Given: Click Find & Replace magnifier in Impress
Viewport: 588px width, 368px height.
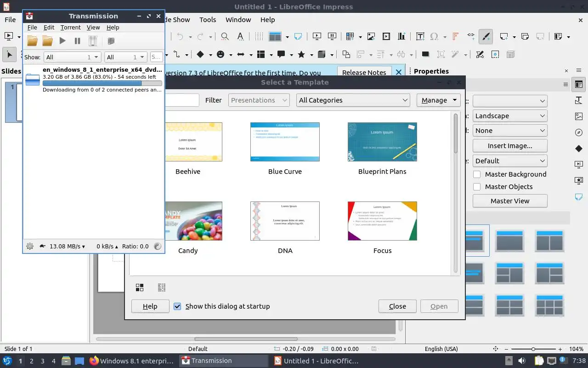Looking at the screenshot, I should point(225,36).
